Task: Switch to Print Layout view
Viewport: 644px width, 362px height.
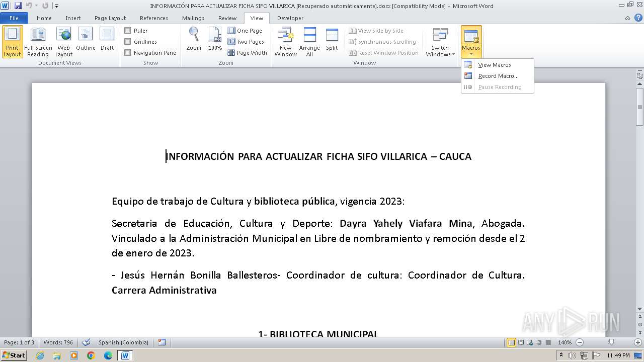Action: (x=12, y=42)
